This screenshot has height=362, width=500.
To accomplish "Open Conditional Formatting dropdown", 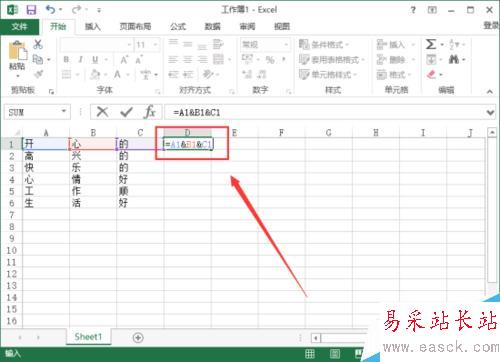I will point(324,44).
